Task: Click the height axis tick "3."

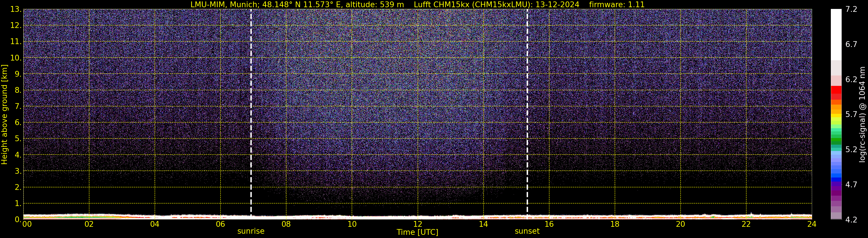Action: point(18,171)
